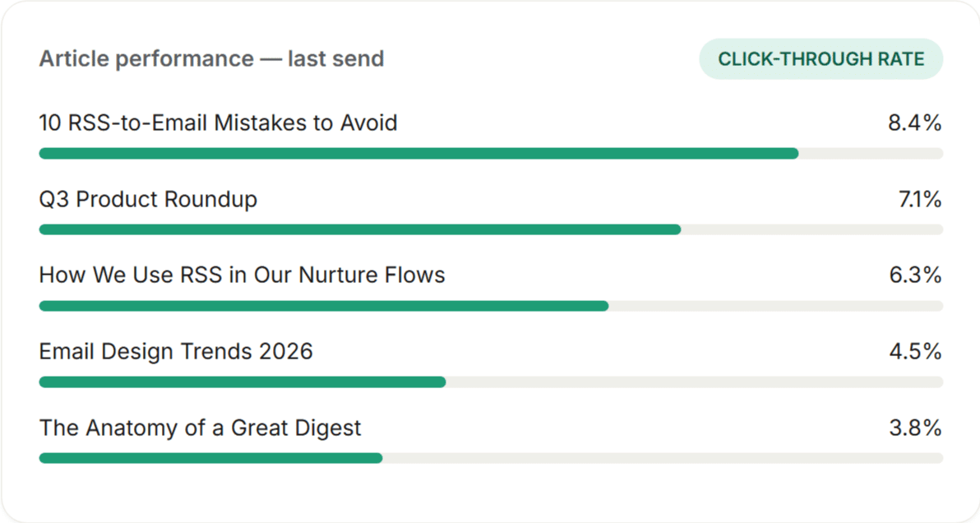Click the green bar under '10 RSS-to-Email Mistakes'
Screen dimensions: 980x523
coord(418,154)
